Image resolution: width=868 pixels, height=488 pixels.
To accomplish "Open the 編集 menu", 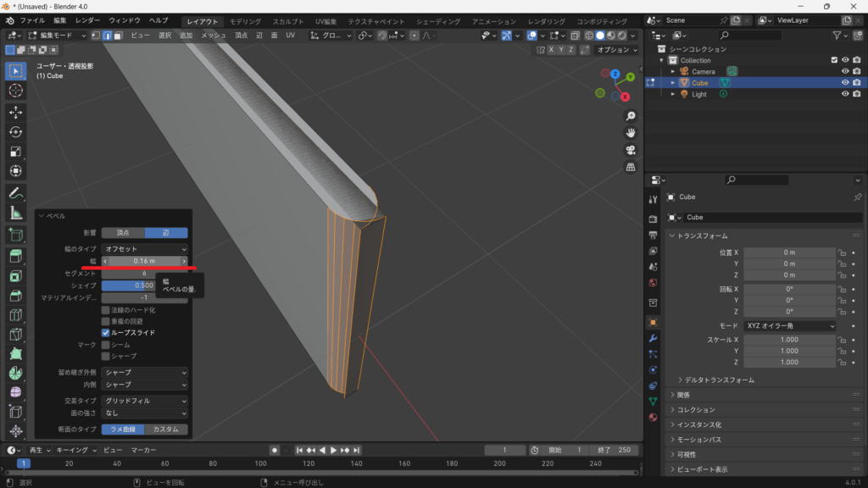I will click(x=59, y=20).
